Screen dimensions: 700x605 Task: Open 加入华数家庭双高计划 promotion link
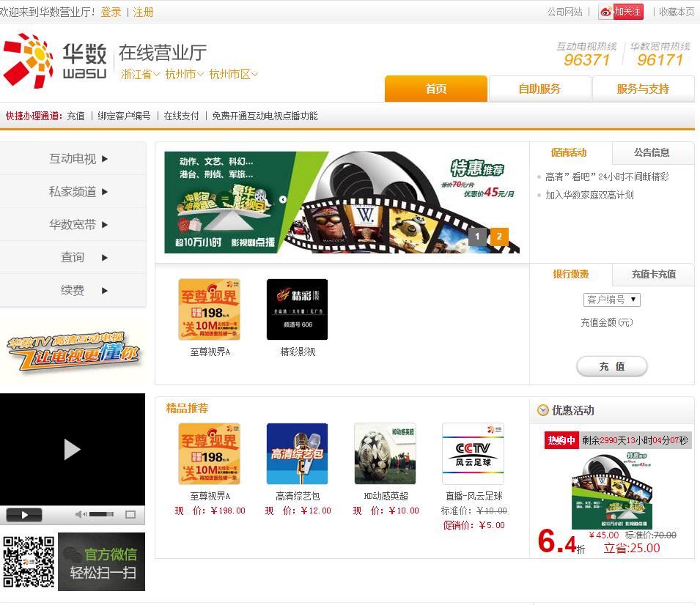click(x=589, y=195)
